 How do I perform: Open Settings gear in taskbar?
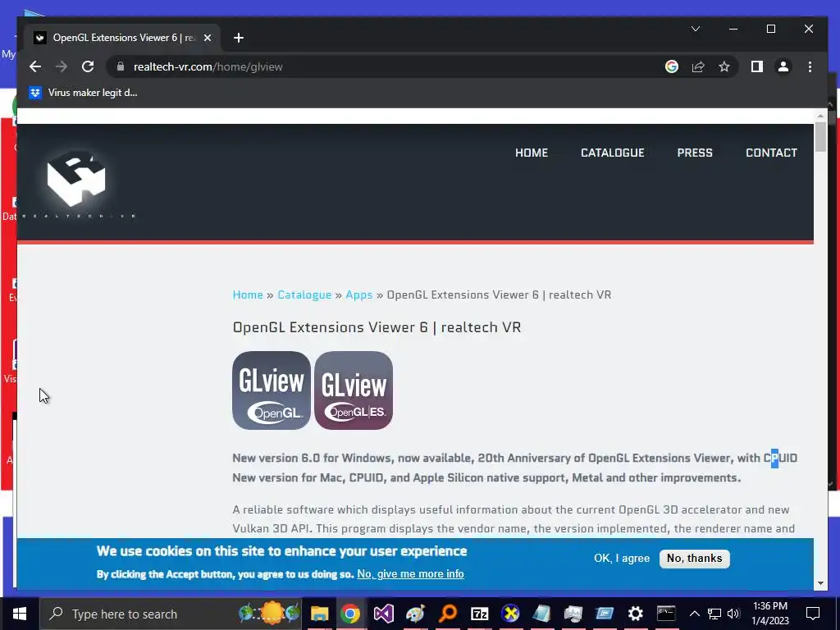pos(636,614)
